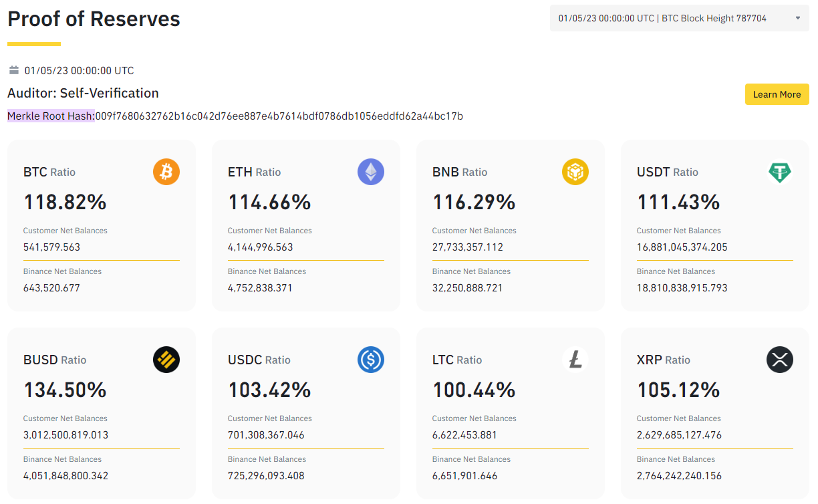Click the USDC ratio 103.42%
Image resolution: width=818 pixels, height=504 pixels.
269,390
